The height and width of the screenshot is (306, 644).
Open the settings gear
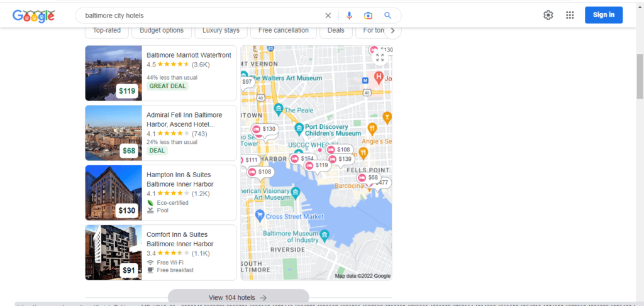point(548,15)
